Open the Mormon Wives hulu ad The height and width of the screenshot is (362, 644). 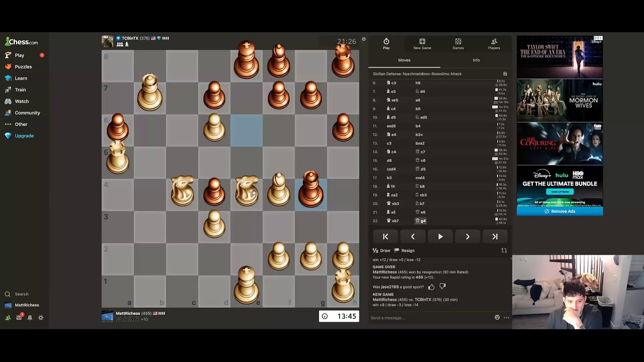click(x=559, y=100)
